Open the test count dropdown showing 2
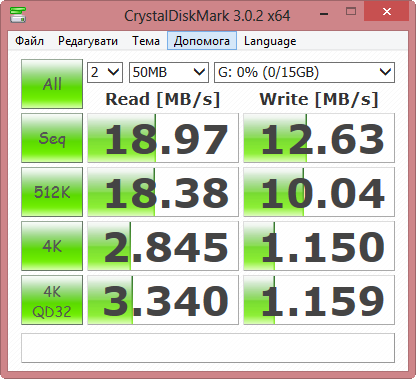416x379 pixels. tap(105, 72)
